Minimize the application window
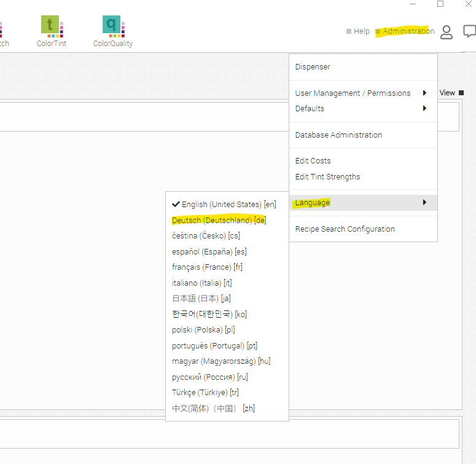 (413, 4)
